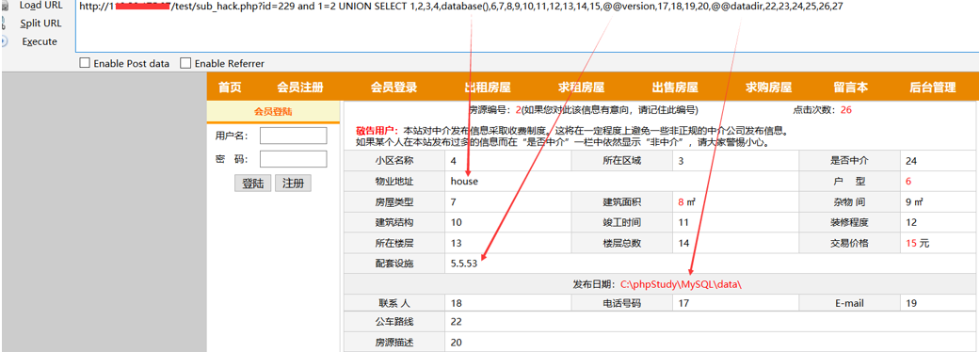The height and width of the screenshot is (352, 980).
Task: Click the 是否中介 label cell
Action: pos(849,161)
